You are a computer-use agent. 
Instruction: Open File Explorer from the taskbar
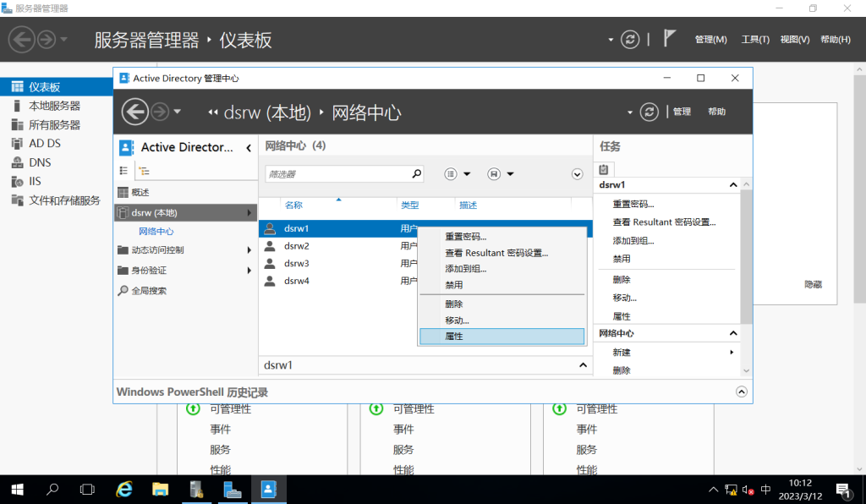[160, 490]
